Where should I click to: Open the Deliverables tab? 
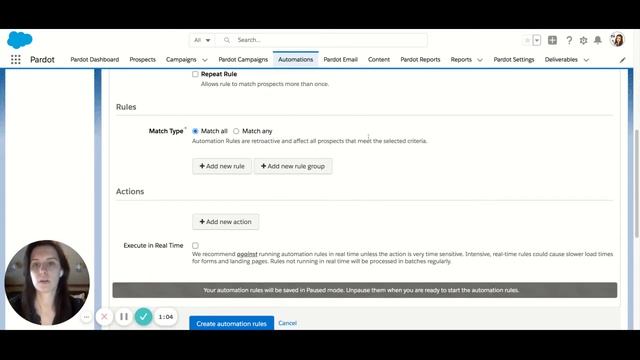pyautogui.click(x=561, y=60)
